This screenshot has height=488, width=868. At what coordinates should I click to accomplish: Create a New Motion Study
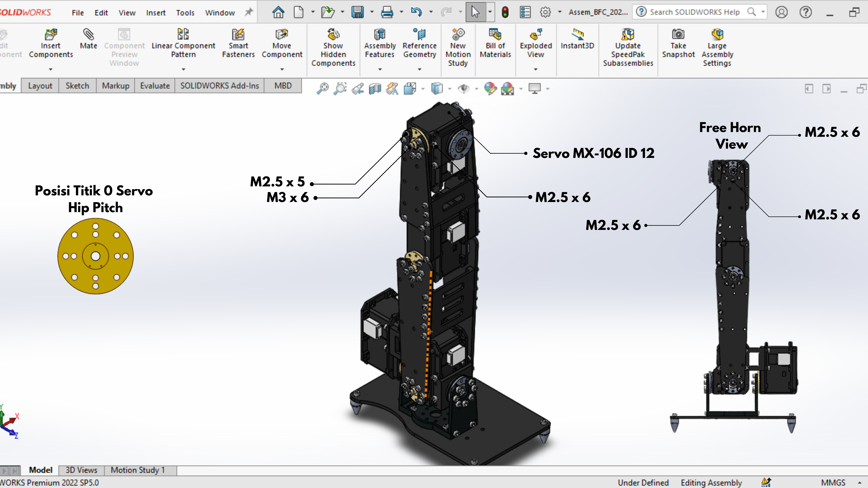click(x=458, y=48)
